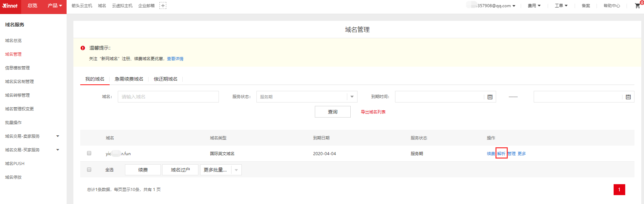This screenshot has height=204, width=644.
Task: Check the 全选 select-all checkbox
Action: 89,169
